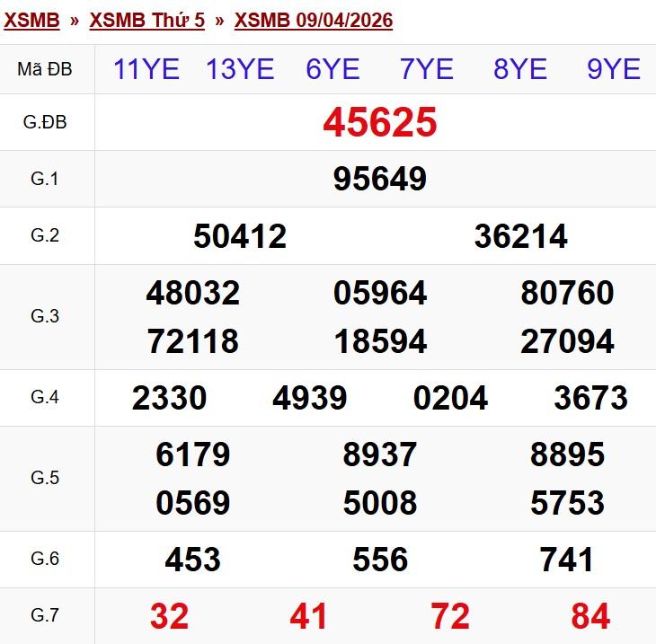Open the XSMB Thứ 5 link

pos(146,20)
